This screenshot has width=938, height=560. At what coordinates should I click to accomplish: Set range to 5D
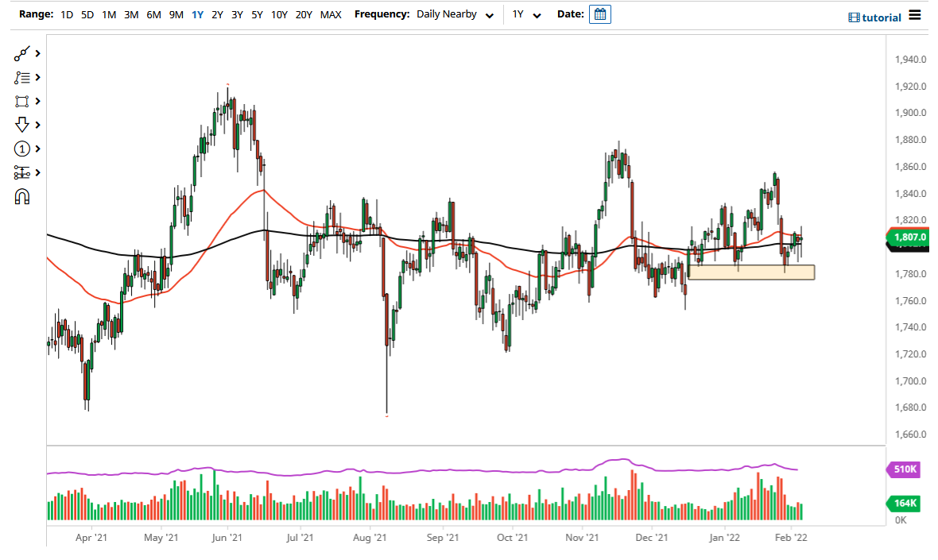click(87, 14)
